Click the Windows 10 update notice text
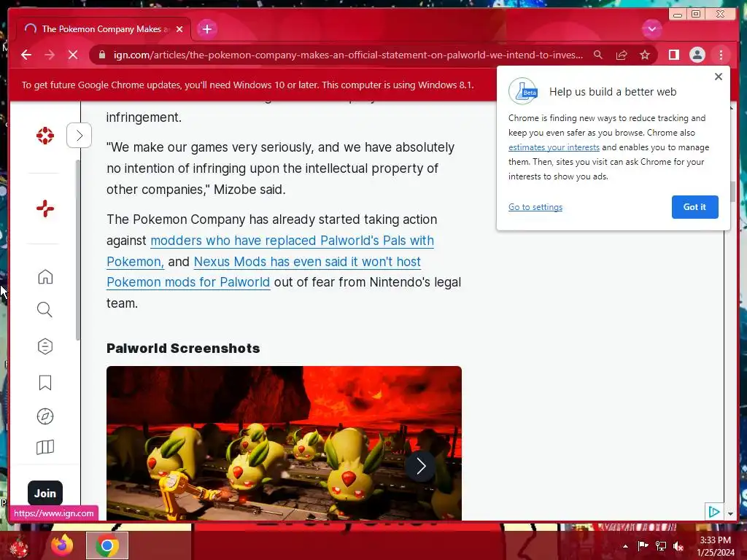 (248, 85)
